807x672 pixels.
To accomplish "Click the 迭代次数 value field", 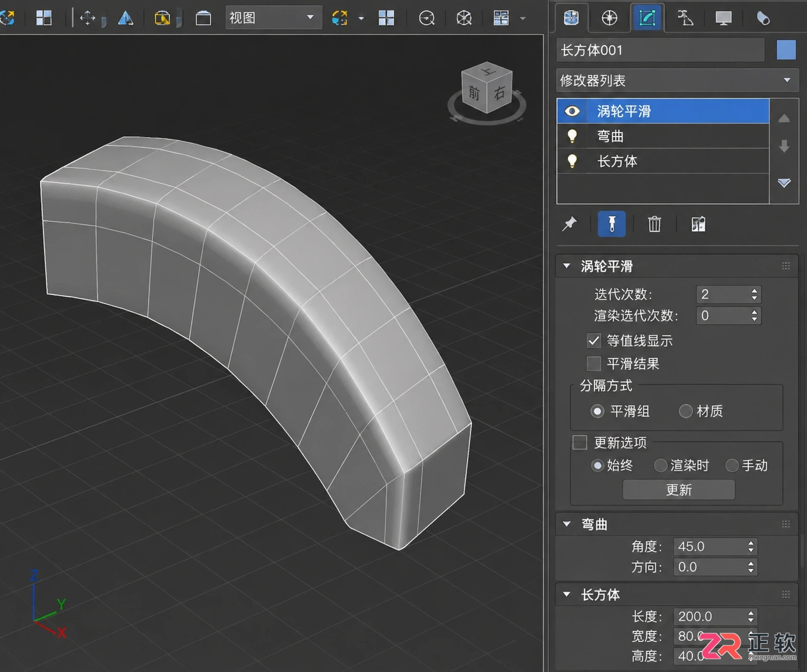I will click(x=722, y=294).
